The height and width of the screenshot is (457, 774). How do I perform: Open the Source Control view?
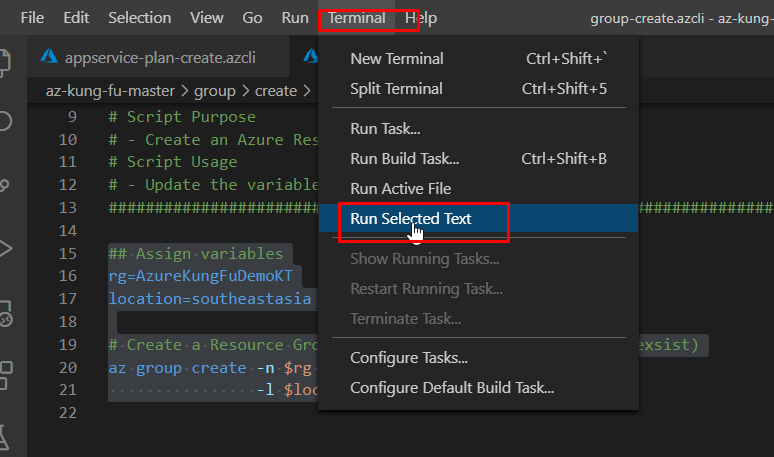8,185
